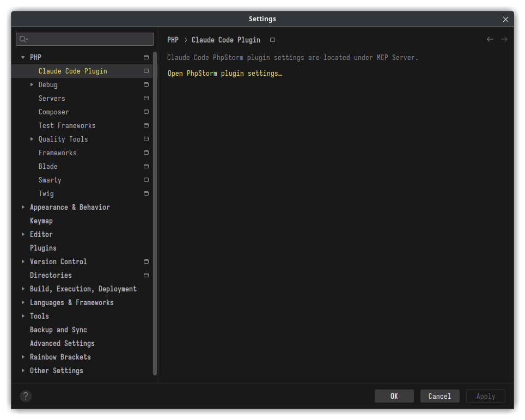Click the settings icon beside Claude Code Plugin breadcrumb
The width and height of the screenshot is (525, 420).
272,39
